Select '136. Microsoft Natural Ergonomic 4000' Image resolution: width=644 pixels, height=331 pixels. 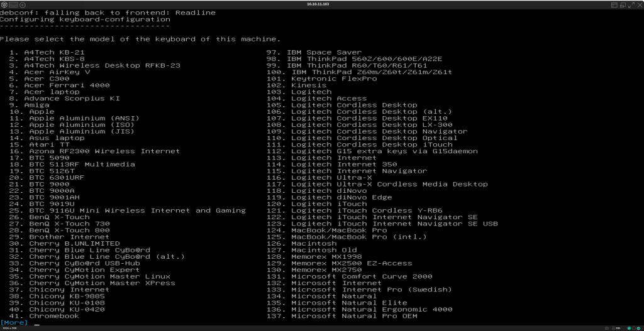(x=359, y=309)
